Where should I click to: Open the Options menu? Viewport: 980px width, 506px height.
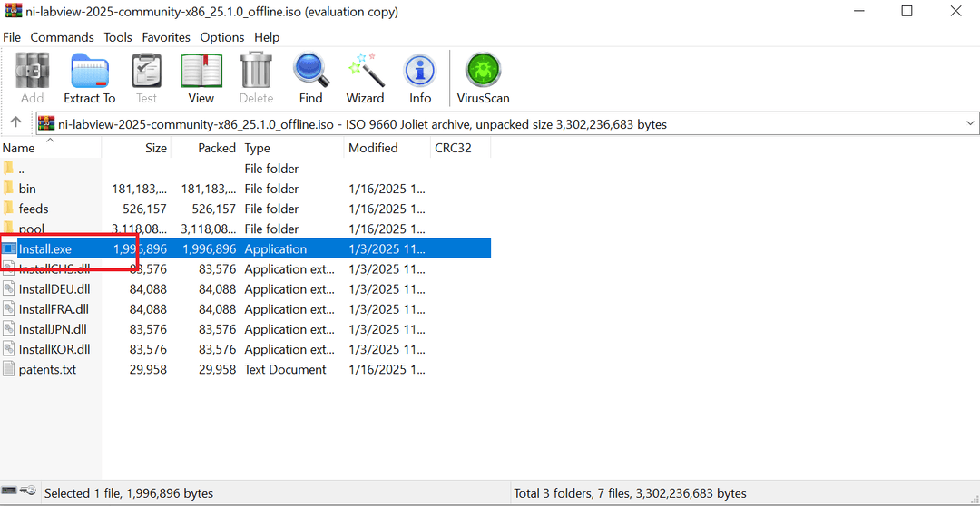click(222, 37)
